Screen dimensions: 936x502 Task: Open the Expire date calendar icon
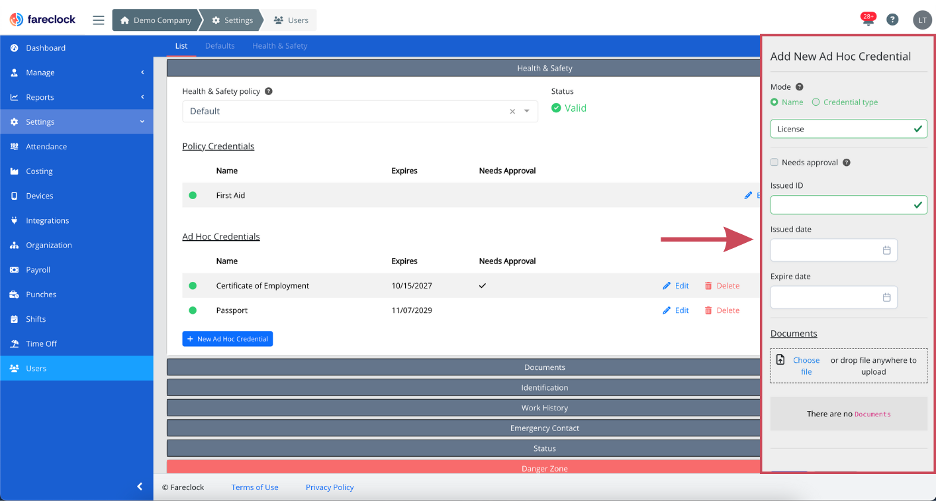[x=886, y=297]
